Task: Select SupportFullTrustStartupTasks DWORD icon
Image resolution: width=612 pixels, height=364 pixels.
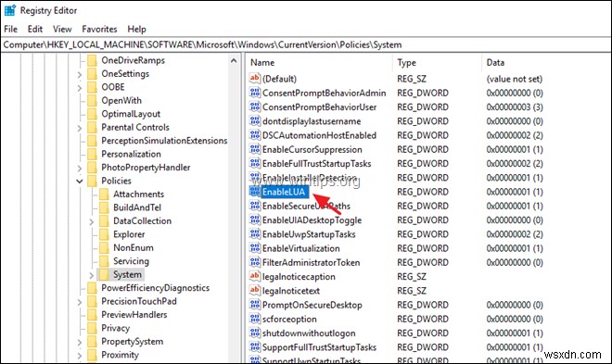Action: coord(254,346)
